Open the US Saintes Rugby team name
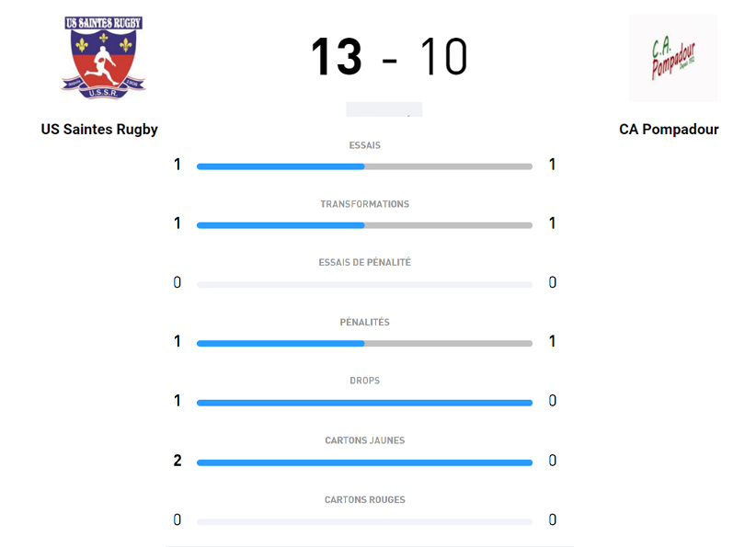 [99, 130]
